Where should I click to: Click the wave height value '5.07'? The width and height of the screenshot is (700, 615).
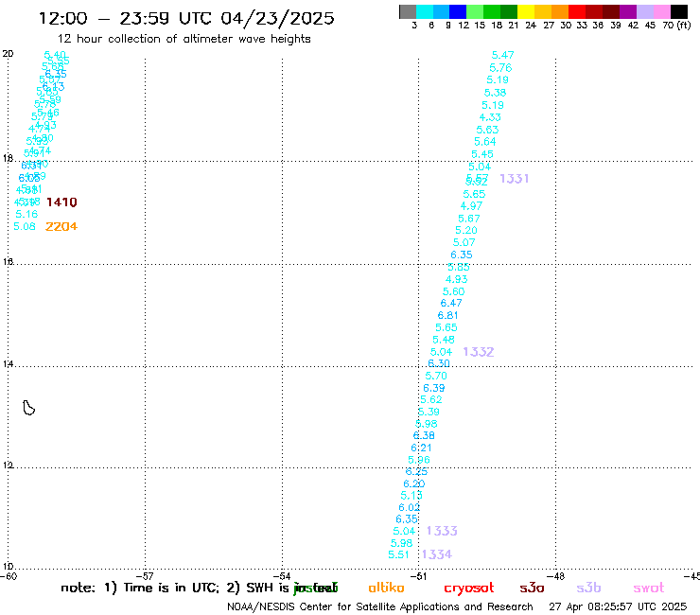coord(464,242)
